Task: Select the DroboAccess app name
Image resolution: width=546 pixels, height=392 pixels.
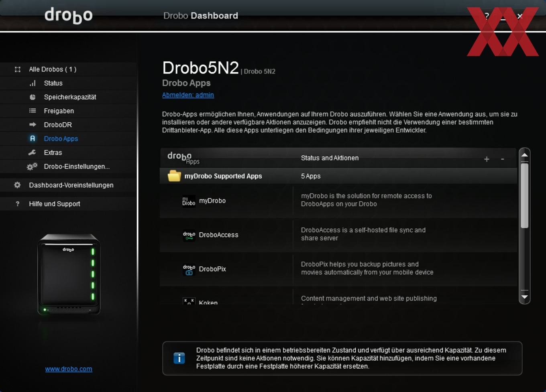Action: [x=218, y=235]
